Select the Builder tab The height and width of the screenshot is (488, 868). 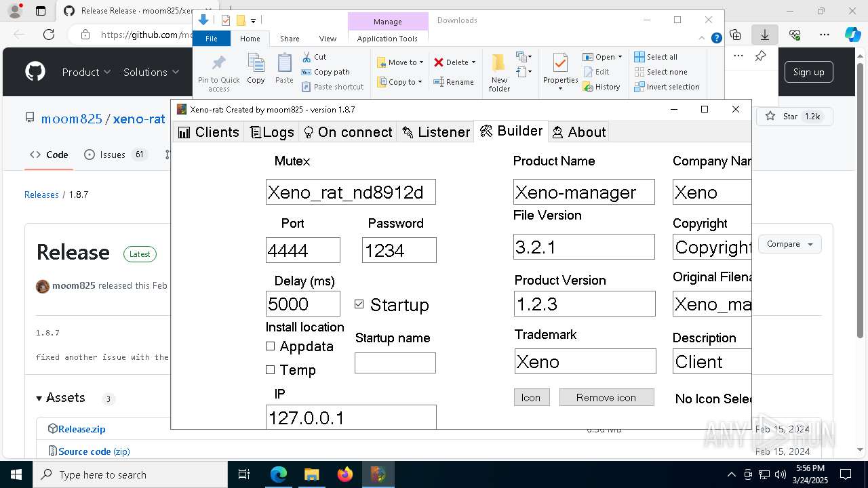point(511,131)
